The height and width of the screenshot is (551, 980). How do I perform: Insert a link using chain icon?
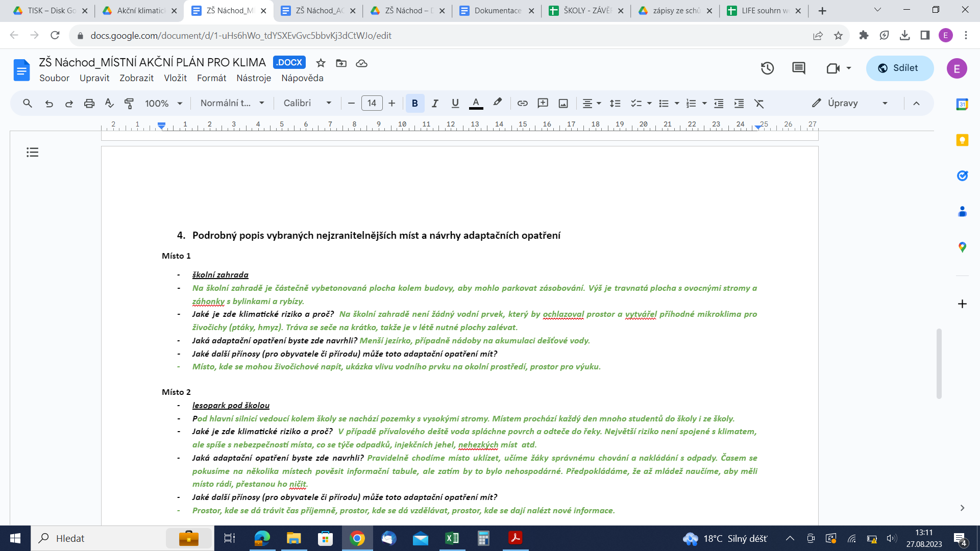click(x=522, y=104)
